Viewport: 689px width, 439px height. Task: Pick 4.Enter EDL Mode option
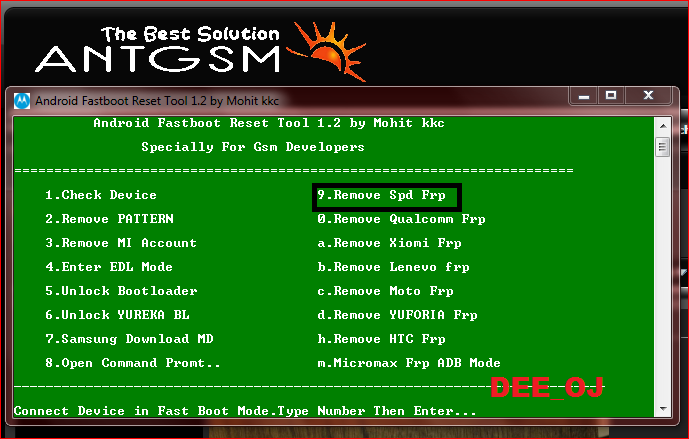pos(108,267)
